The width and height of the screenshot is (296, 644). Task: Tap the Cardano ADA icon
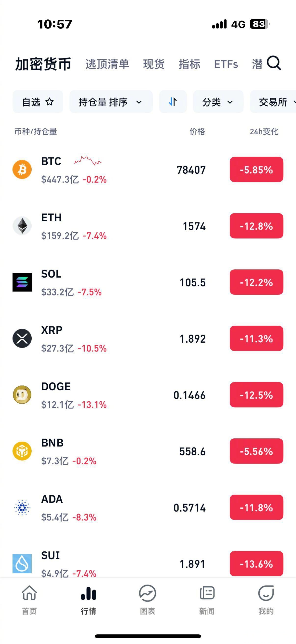pos(22,507)
